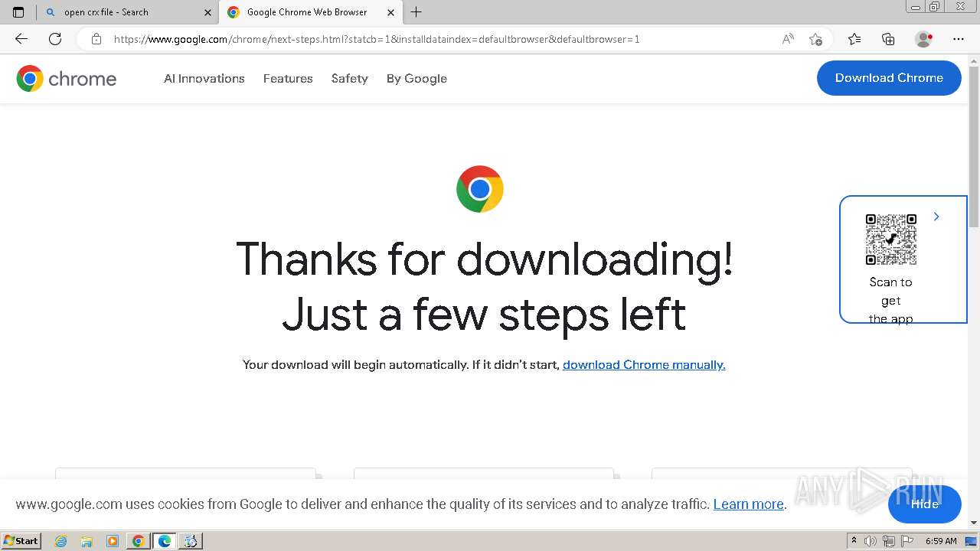Show hidden system tray icons
Viewport: 980px width, 551px height.
(854, 541)
